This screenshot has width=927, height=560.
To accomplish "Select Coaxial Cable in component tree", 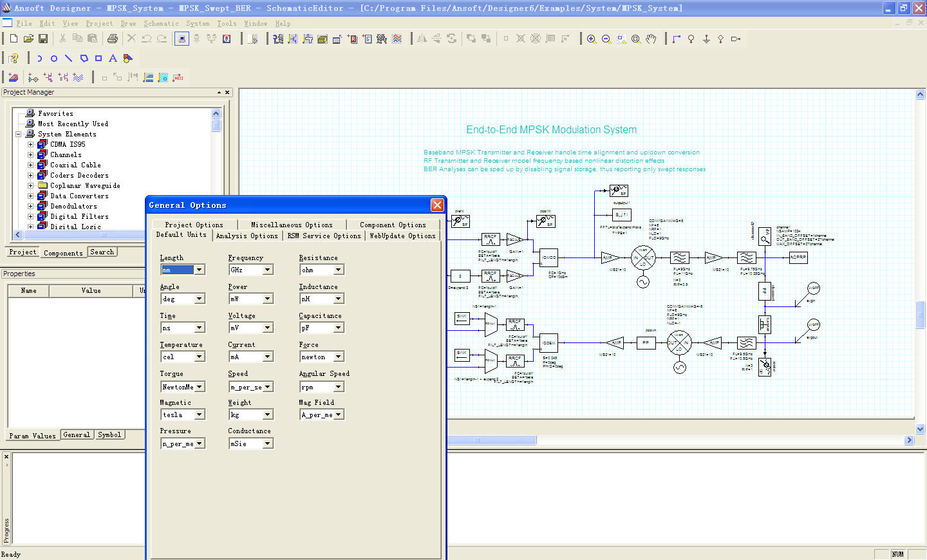I will click(75, 165).
